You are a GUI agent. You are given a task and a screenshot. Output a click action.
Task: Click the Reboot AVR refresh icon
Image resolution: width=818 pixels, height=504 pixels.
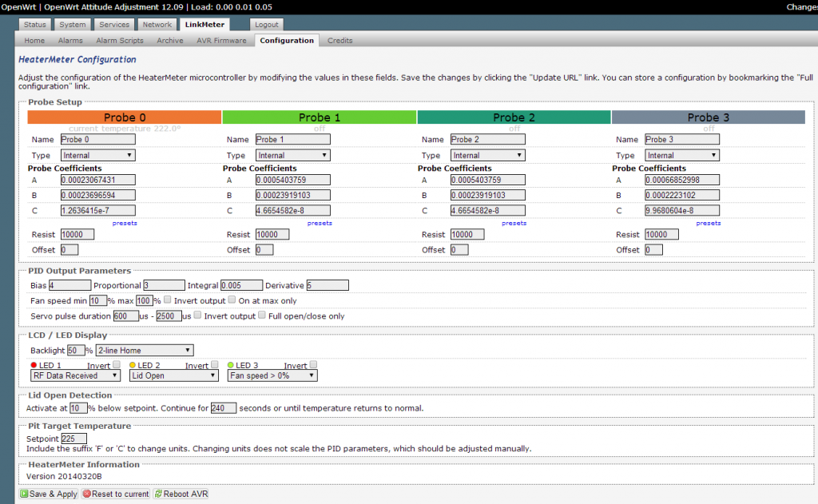pos(158,494)
